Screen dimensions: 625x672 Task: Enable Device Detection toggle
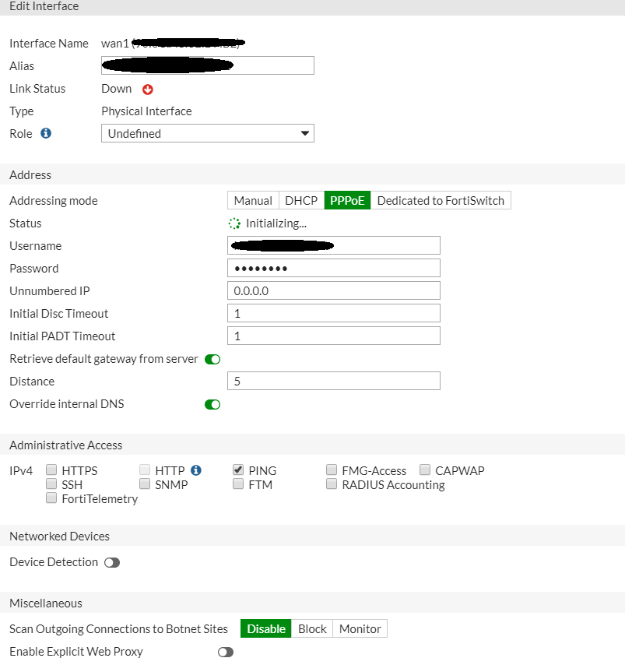coord(112,562)
